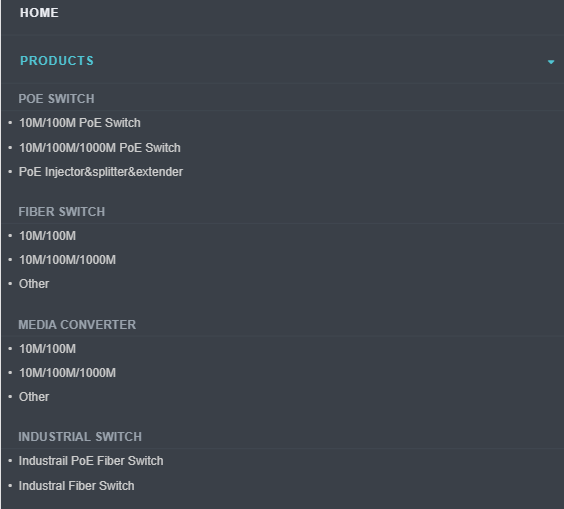Screen dimensions: 564x509
Task: Go to 10M/100M/1000M PoE Switch page
Action: click(x=100, y=148)
